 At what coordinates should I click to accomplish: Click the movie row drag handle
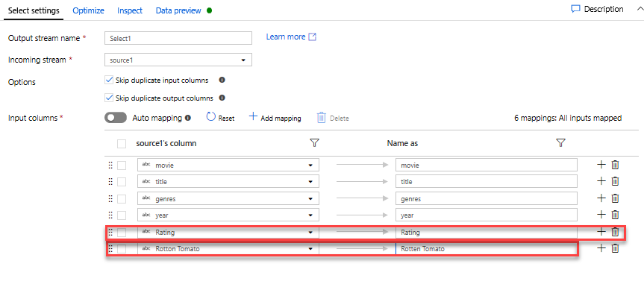click(110, 165)
